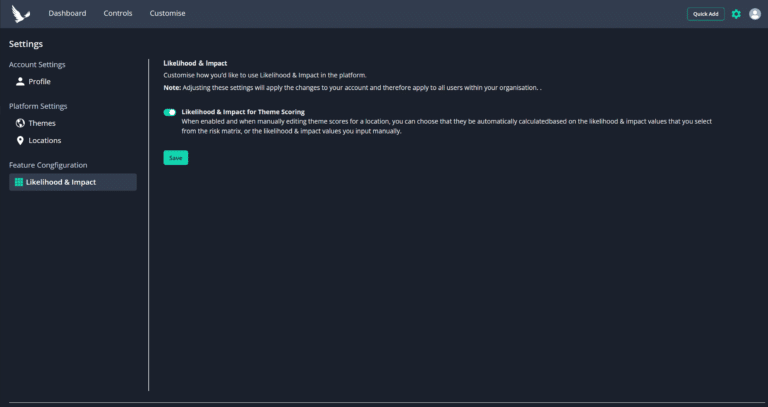Open the user account avatar icon
This screenshot has width=768, height=407.
tap(755, 14)
